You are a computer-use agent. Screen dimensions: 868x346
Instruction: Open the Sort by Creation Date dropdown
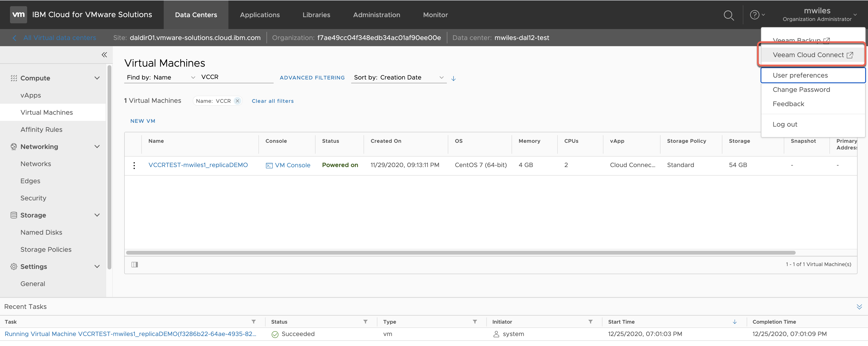point(398,78)
